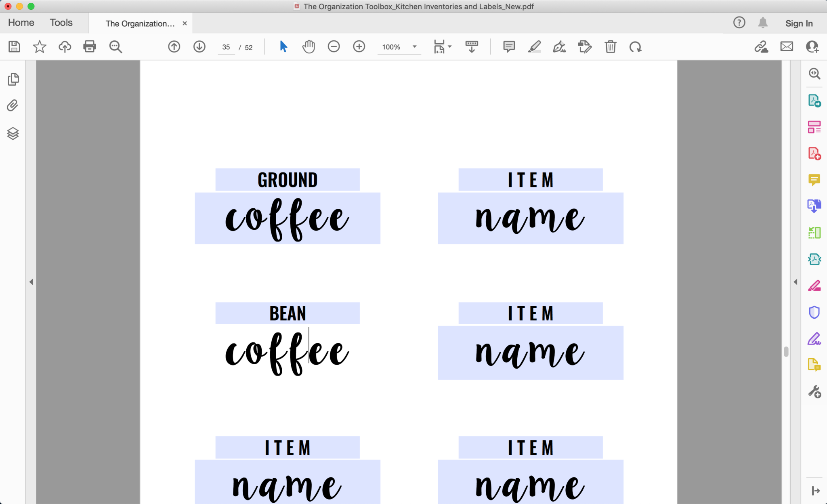This screenshot has width=827, height=504.
Task: Expand the page display options dropdown
Action: pos(450,47)
